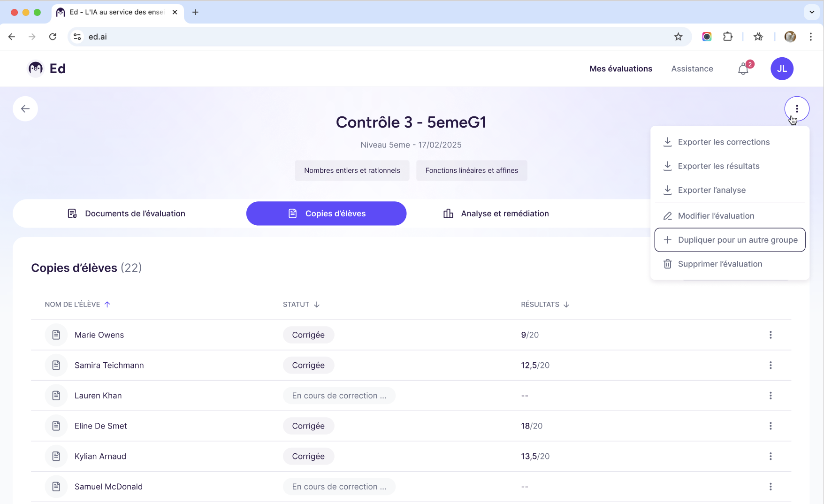Toggle the evaluation three-dot options menu

797,109
